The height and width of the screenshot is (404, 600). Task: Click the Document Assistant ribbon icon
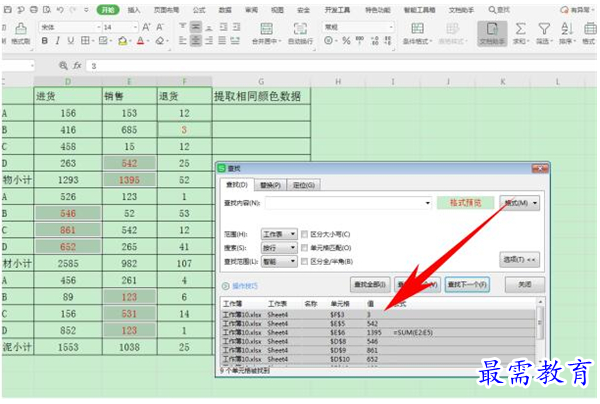(492, 33)
